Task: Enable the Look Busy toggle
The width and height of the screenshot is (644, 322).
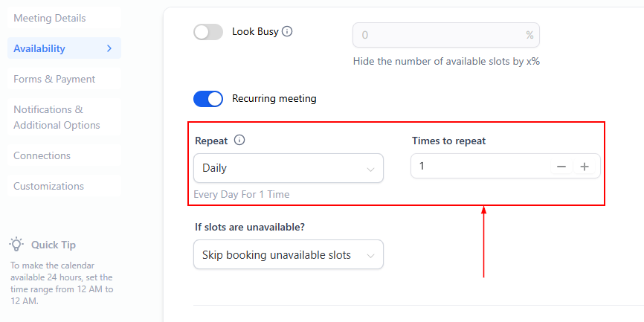Action: pyautogui.click(x=208, y=32)
